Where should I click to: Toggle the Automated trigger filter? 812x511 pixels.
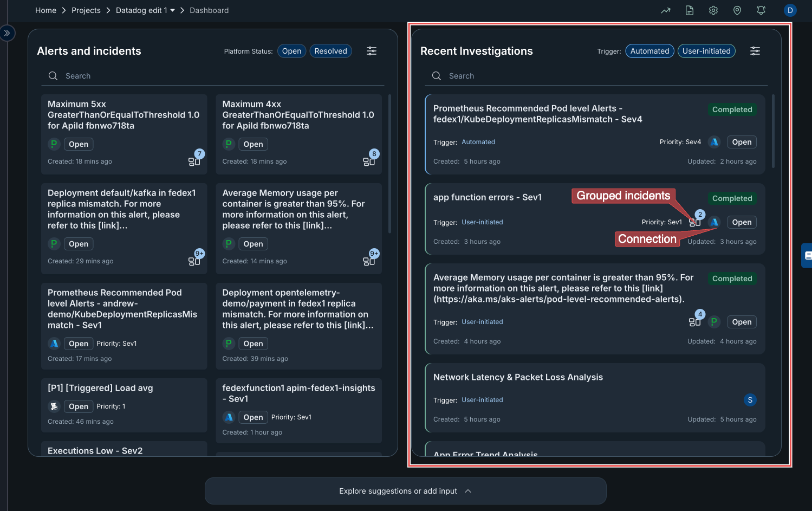(x=649, y=51)
